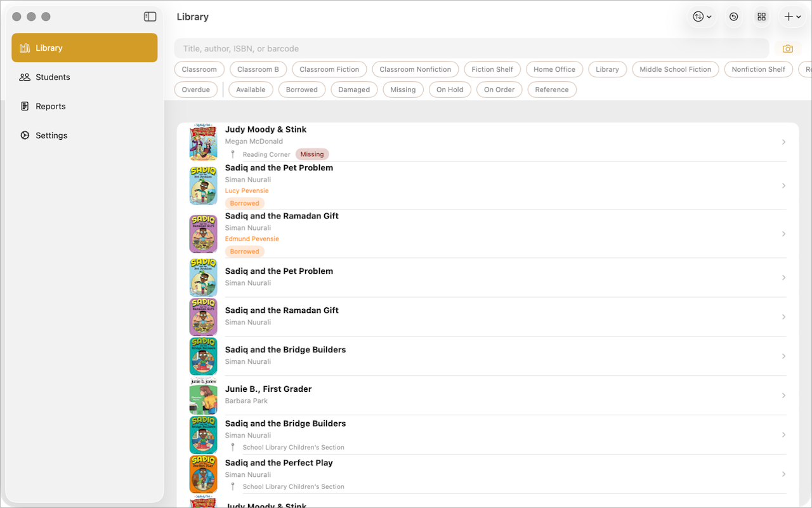Filter by On Order status
Screen dimensions: 812x508
click(499, 90)
